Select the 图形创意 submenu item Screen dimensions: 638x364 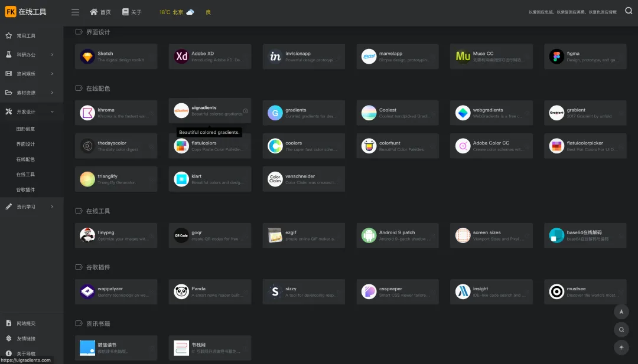point(25,129)
